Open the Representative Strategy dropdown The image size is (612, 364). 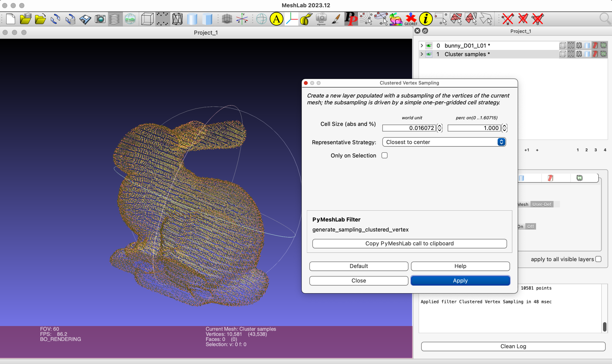coord(444,142)
